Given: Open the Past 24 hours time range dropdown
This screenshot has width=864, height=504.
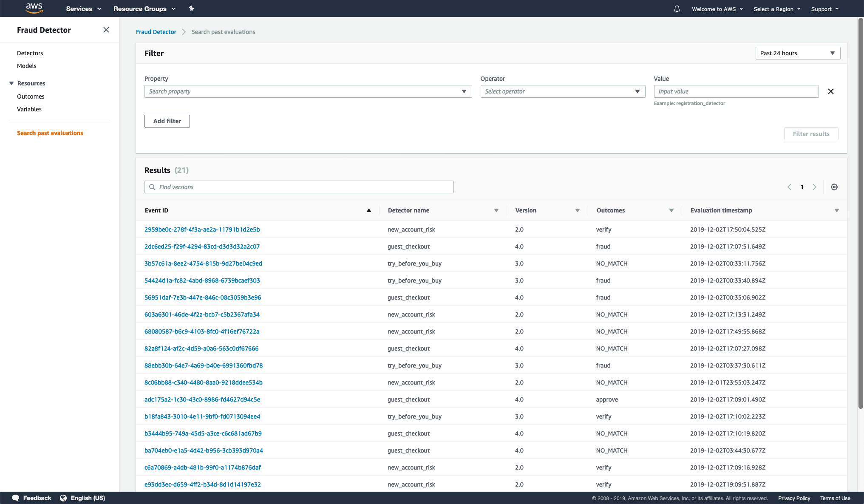Looking at the screenshot, I should [798, 53].
